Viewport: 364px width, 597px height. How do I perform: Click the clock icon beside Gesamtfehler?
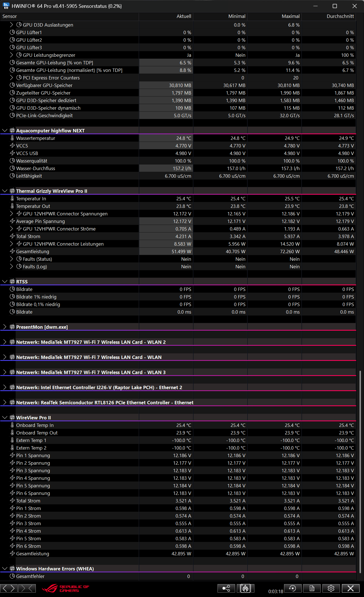click(x=12, y=576)
